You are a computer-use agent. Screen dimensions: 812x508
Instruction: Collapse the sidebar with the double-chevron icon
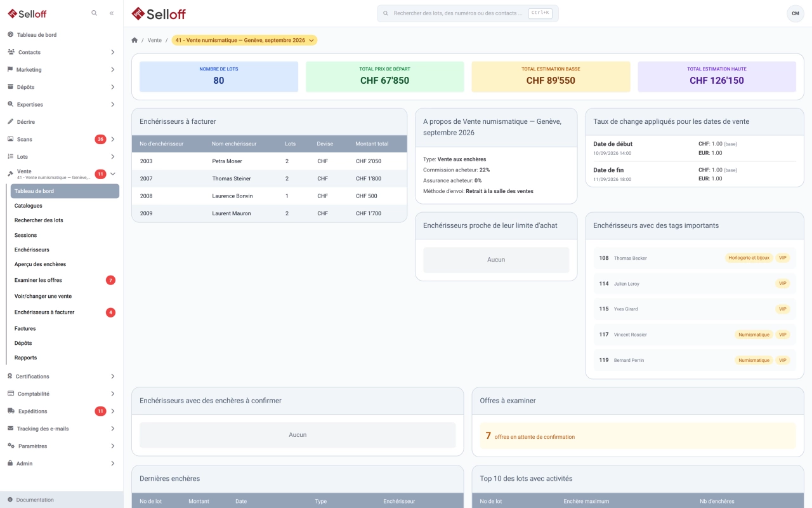(x=112, y=13)
